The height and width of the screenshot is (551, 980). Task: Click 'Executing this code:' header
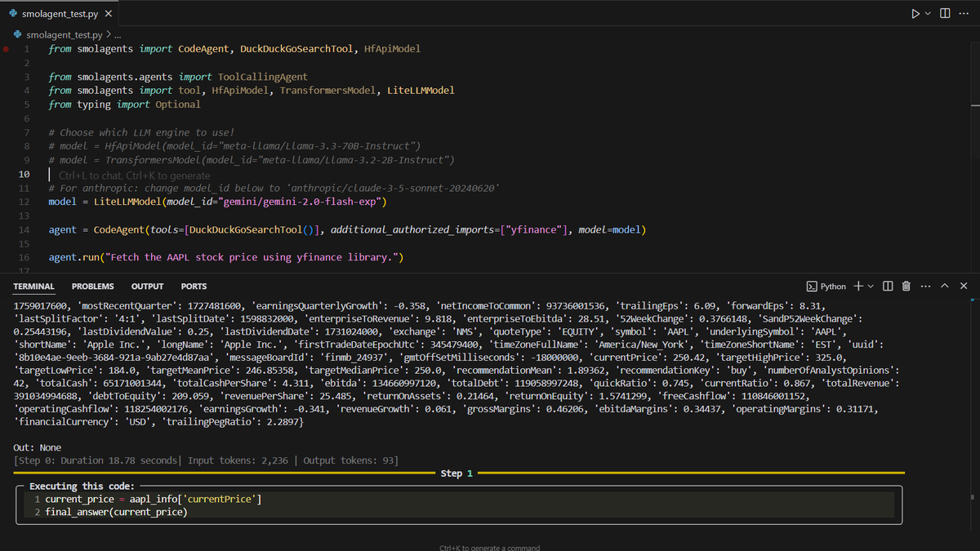pyautogui.click(x=82, y=487)
